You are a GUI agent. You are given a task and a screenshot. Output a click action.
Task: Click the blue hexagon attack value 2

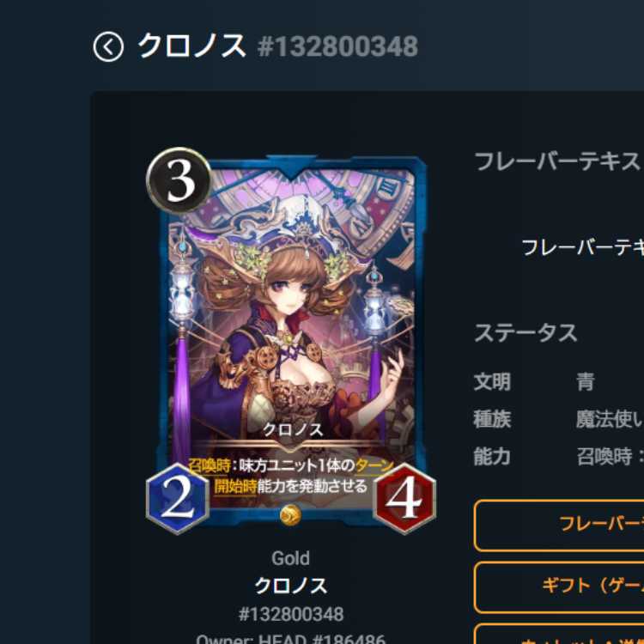178,498
